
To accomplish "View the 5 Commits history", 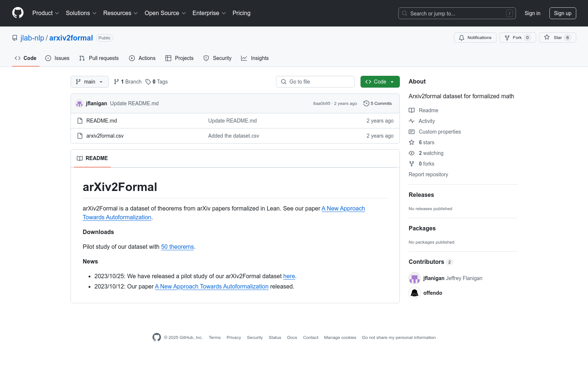I will (378, 103).
